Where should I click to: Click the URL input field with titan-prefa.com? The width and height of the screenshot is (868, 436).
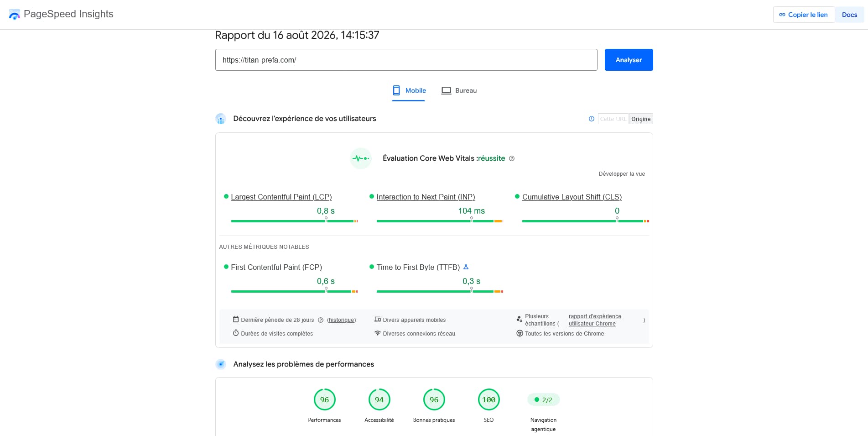pyautogui.click(x=406, y=60)
